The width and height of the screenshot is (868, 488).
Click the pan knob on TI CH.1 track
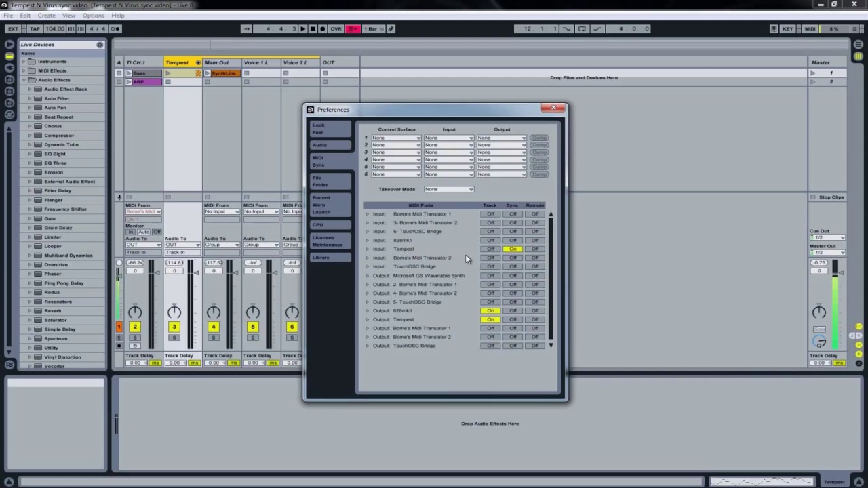tap(135, 312)
